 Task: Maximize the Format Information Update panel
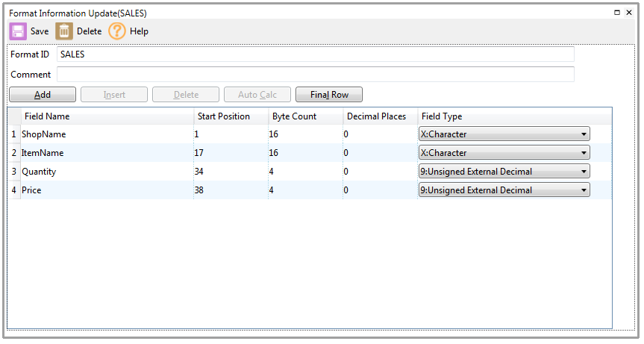pos(617,13)
